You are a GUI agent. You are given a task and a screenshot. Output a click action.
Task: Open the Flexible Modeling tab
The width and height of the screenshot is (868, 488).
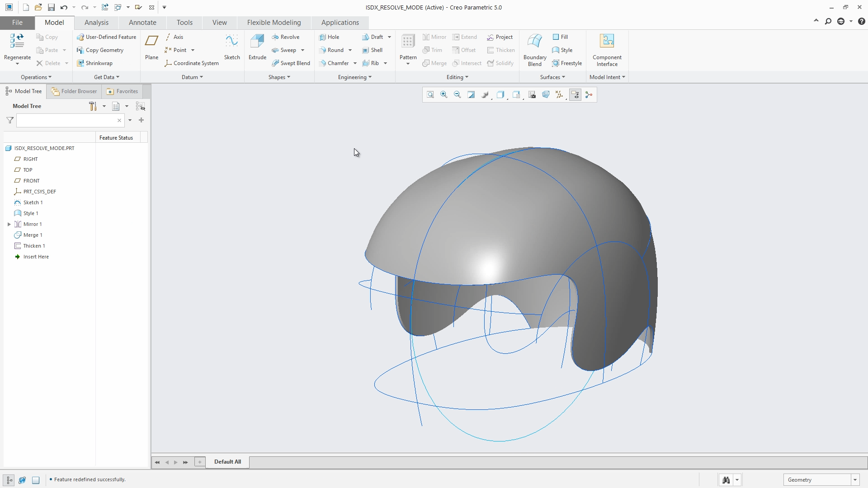tap(274, 23)
